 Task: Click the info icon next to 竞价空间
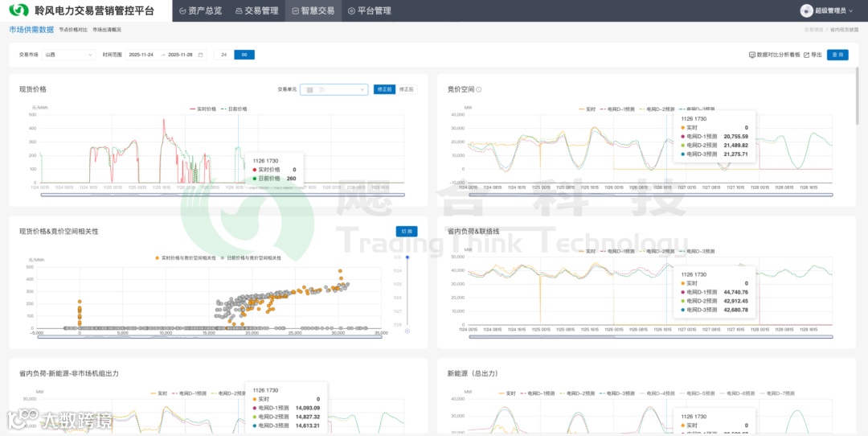[479, 89]
